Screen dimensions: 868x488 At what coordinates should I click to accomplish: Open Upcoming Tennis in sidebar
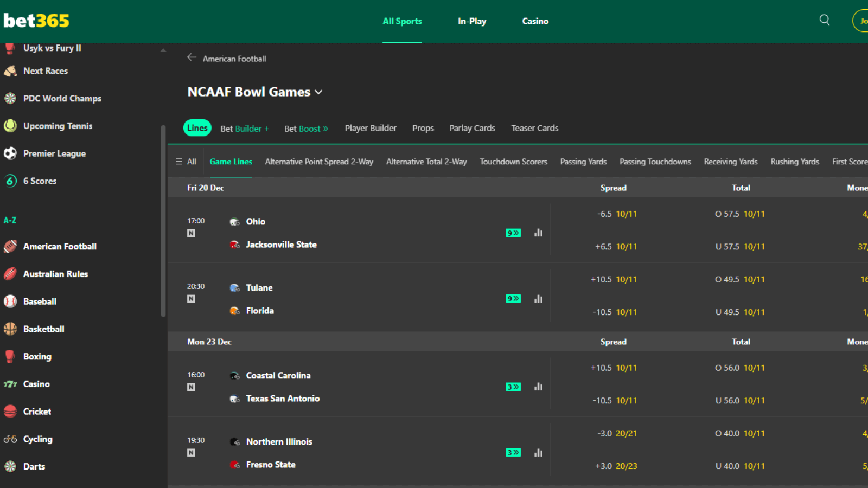pos(58,126)
